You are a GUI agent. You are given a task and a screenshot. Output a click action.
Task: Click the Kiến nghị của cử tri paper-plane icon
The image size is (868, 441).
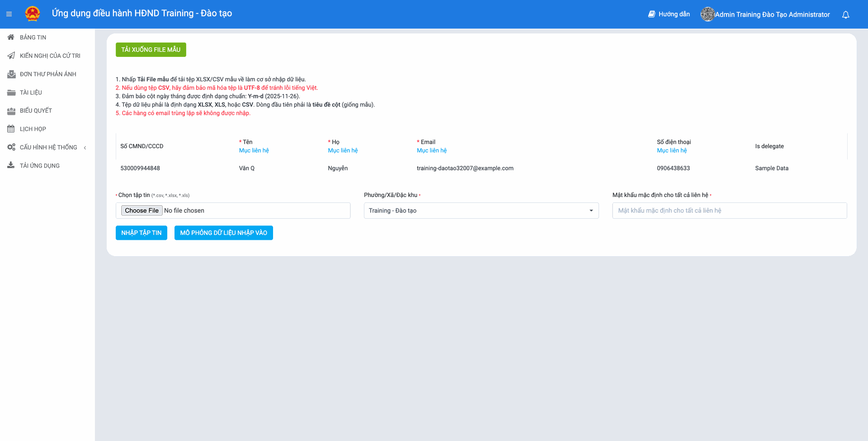[x=11, y=56]
